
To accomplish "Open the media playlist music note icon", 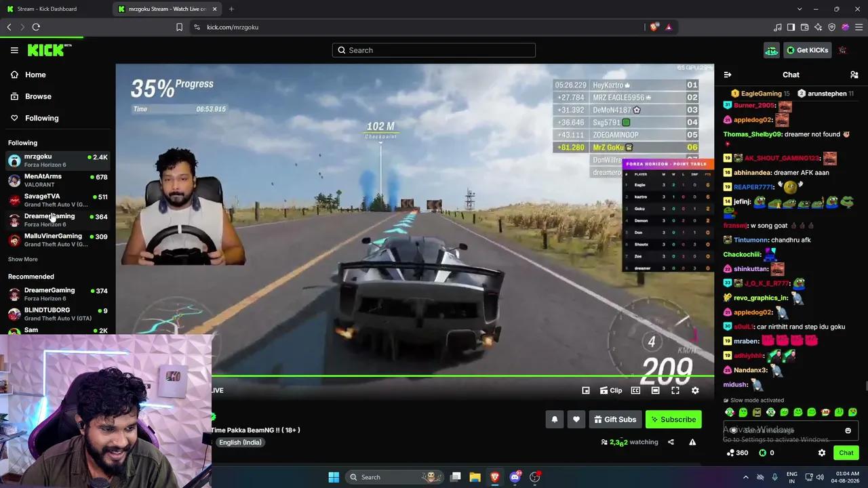I will [777, 27].
